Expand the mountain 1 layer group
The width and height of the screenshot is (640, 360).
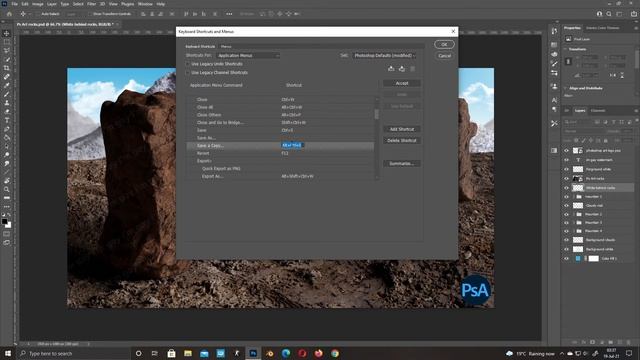(573, 197)
